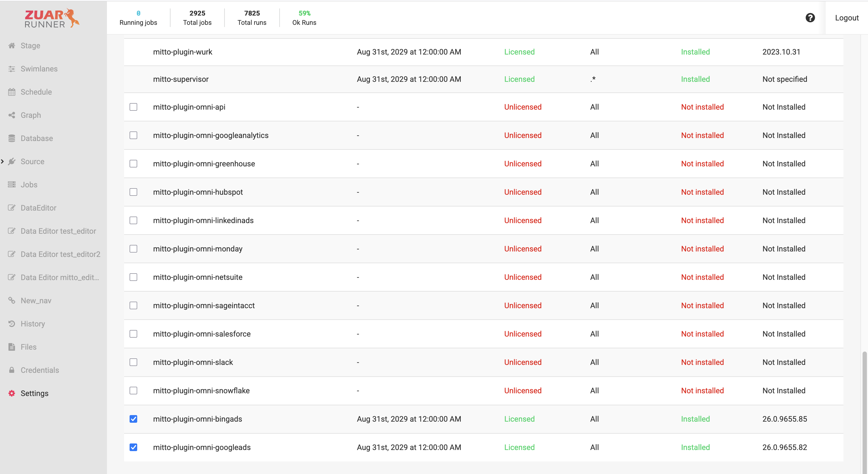Viewport: 868px width, 474px height.
Task: Click the Settings gear icon
Action: pyautogui.click(x=12, y=393)
